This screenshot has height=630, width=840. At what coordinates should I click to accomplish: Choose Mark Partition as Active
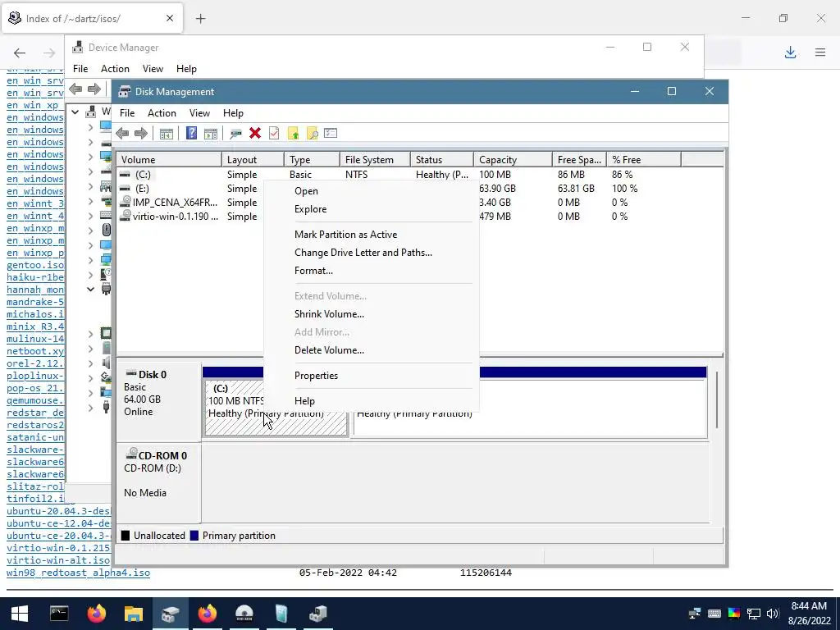point(346,235)
